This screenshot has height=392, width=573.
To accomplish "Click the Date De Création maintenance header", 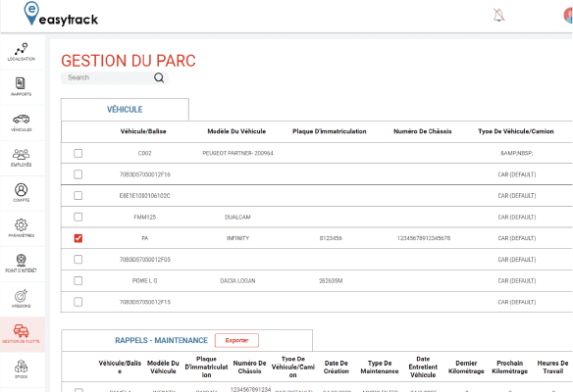I will (x=337, y=367).
